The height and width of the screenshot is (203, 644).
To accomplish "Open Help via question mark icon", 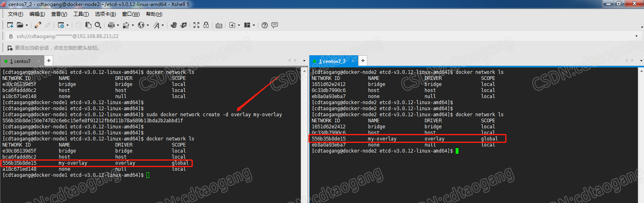I will [x=265, y=25].
